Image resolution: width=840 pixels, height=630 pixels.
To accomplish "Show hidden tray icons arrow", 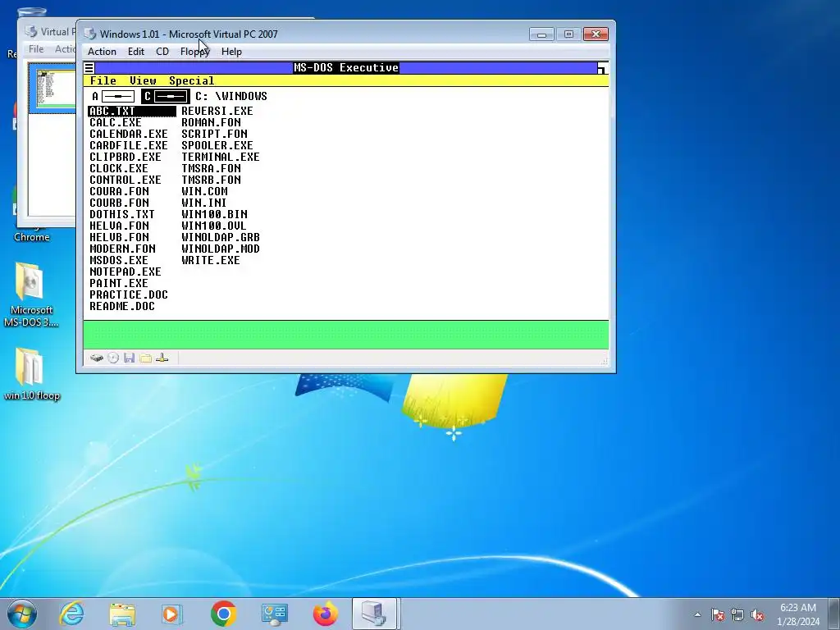I will 697,614.
